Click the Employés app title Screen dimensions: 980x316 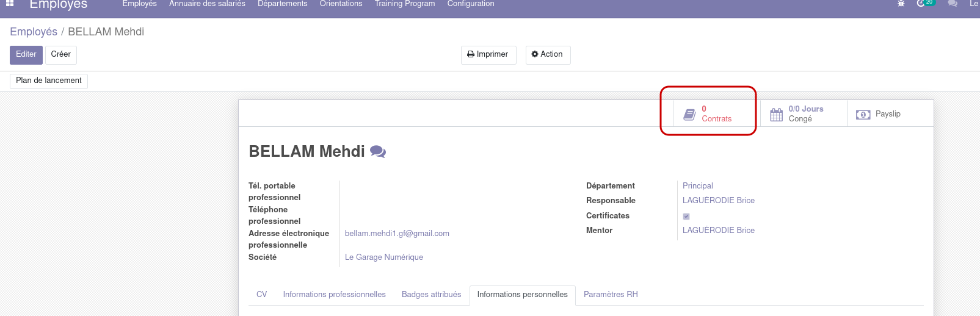coord(59,5)
